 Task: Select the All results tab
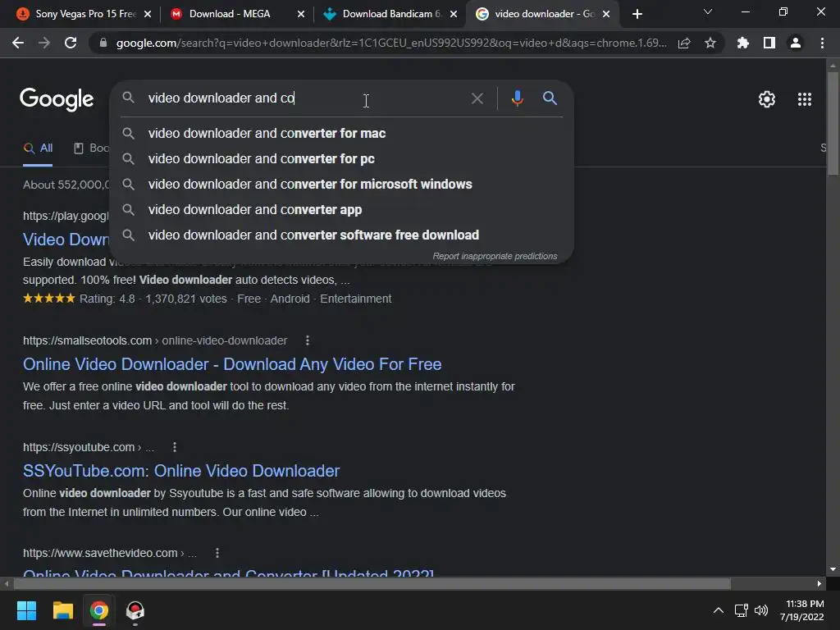(38, 148)
